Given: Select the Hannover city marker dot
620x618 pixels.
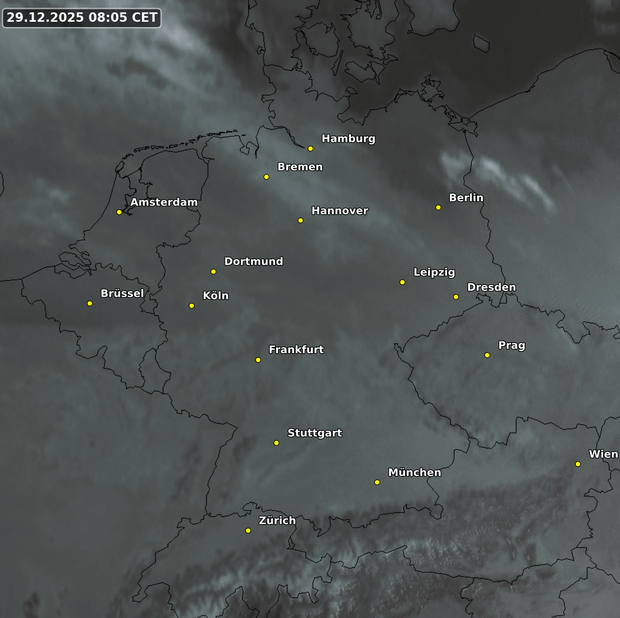Looking at the screenshot, I should pos(300,220).
